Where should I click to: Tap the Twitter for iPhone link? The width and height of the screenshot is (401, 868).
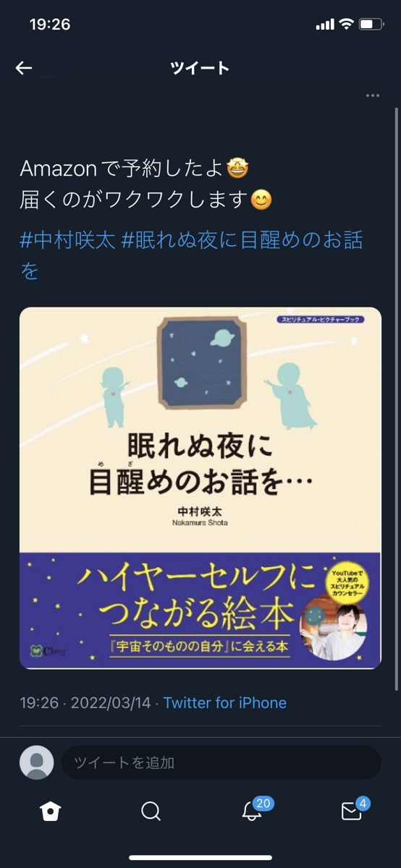point(225,702)
